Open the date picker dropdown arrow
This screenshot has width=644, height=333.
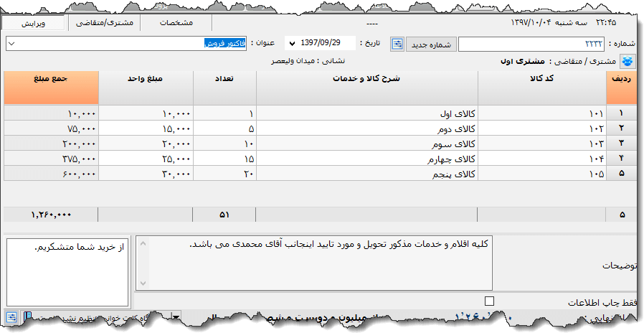293,43
